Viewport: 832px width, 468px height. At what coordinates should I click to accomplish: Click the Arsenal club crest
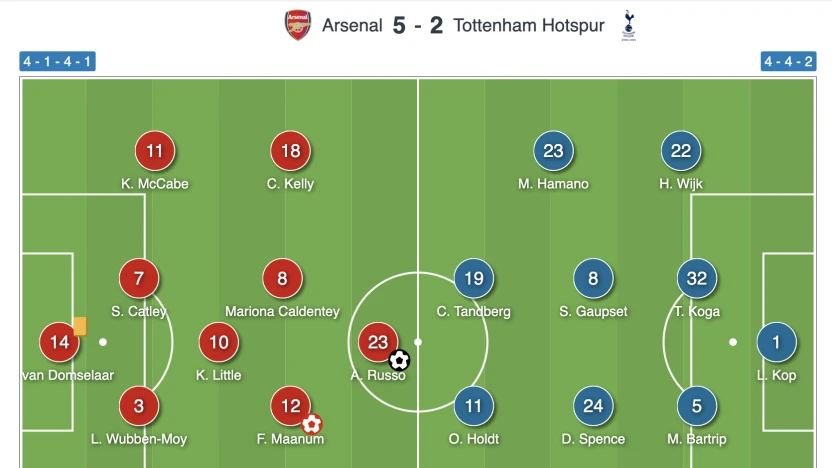coord(298,25)
